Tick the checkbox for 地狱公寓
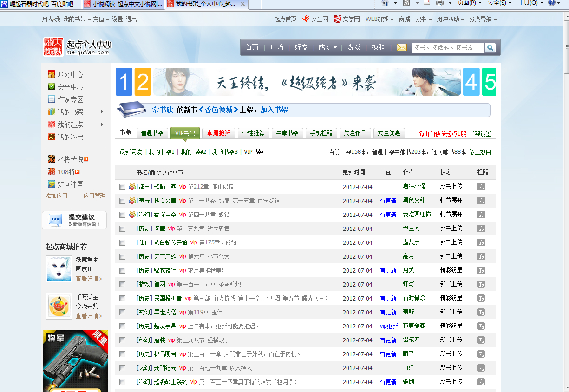The image size is (569, 392). click(x=122, y=201)
